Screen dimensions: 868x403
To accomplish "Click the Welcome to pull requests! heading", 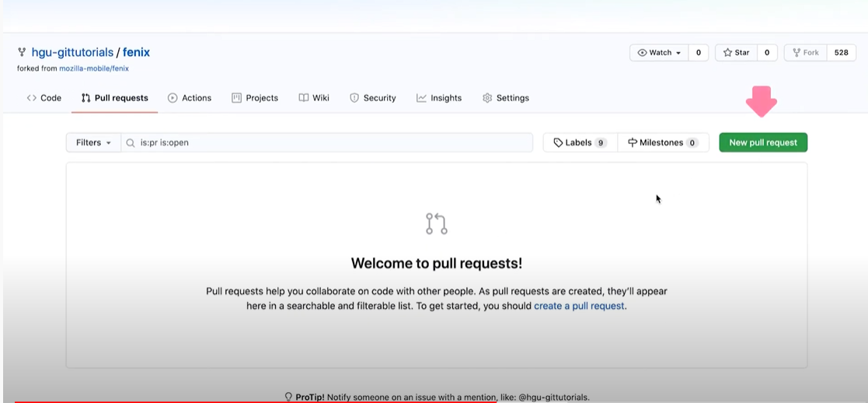I will (x=436, y=263).
